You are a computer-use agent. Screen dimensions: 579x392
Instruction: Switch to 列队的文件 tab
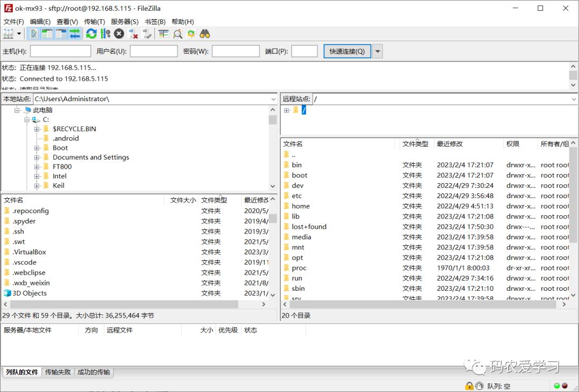[x=22, y=372]
